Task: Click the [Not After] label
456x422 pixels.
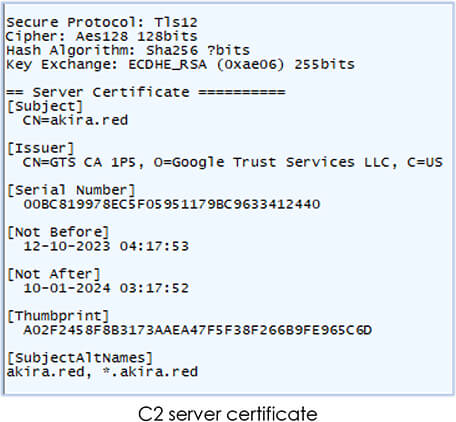Action: 54,274
